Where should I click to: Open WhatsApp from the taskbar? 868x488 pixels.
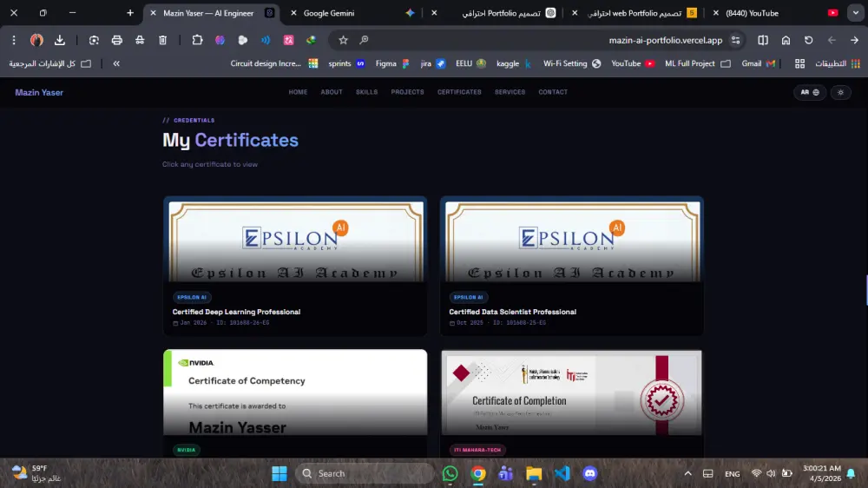(x=450, y=473)
